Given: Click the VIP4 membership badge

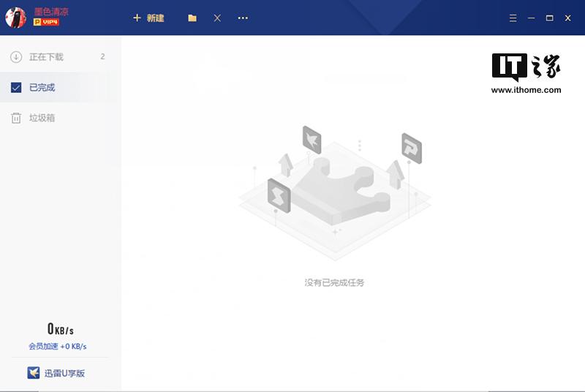Looking at the screenshot, I should point(46,23).
